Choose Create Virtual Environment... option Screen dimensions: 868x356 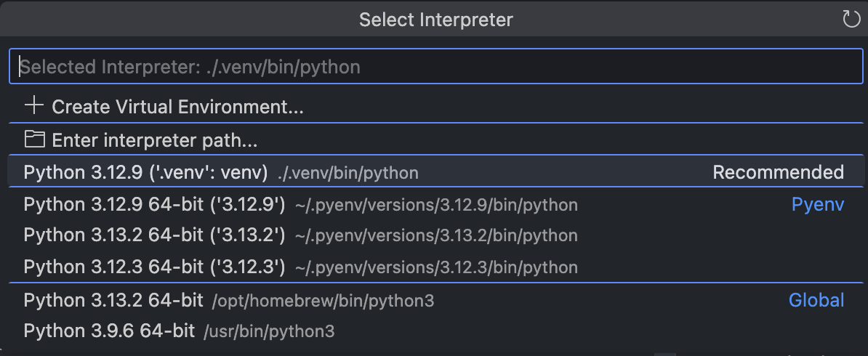pos(435,106)
